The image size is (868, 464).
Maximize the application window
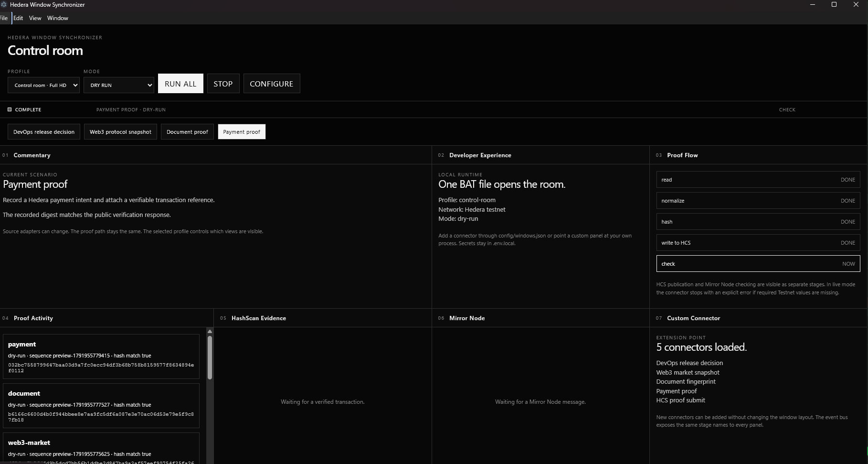pos(834,5)
